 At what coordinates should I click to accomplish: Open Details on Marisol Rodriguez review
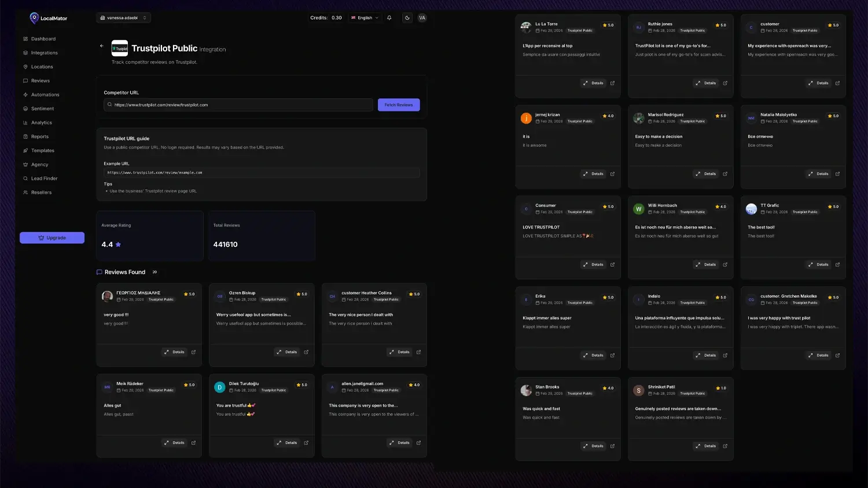(706, 174)
